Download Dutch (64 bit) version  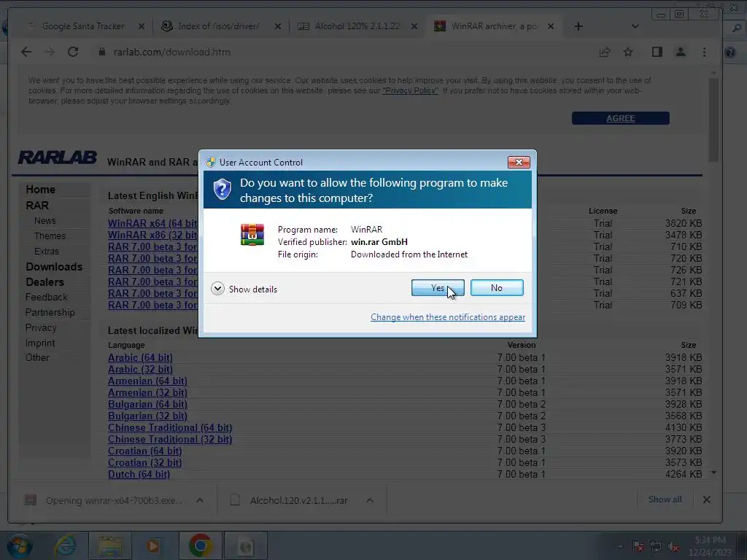click(139, 474)
